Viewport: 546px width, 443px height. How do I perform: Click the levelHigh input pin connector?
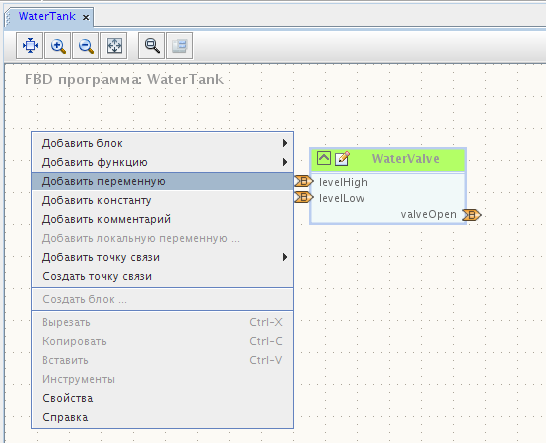tap(304, 181)
